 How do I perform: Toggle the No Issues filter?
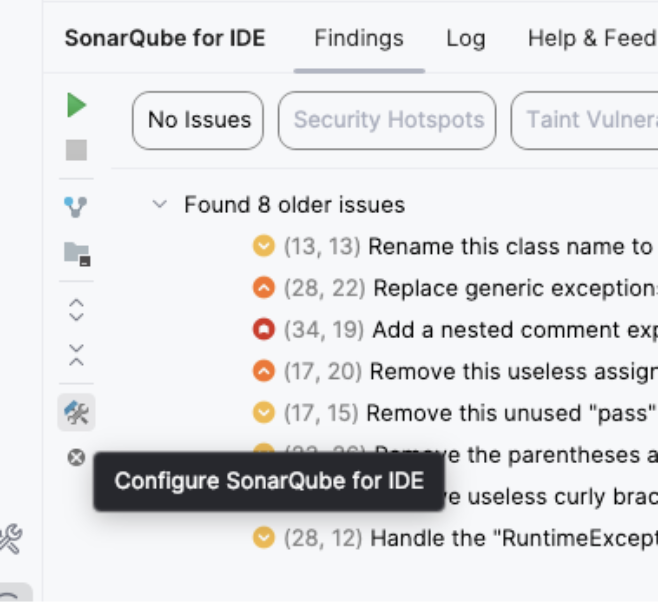point(198,121)
